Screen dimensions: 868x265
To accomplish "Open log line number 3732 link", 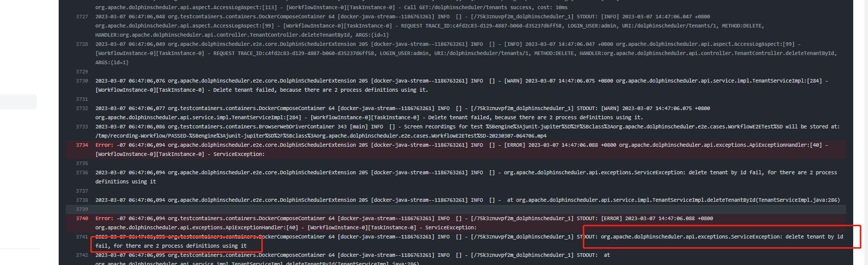I will [x=82, y=109].
